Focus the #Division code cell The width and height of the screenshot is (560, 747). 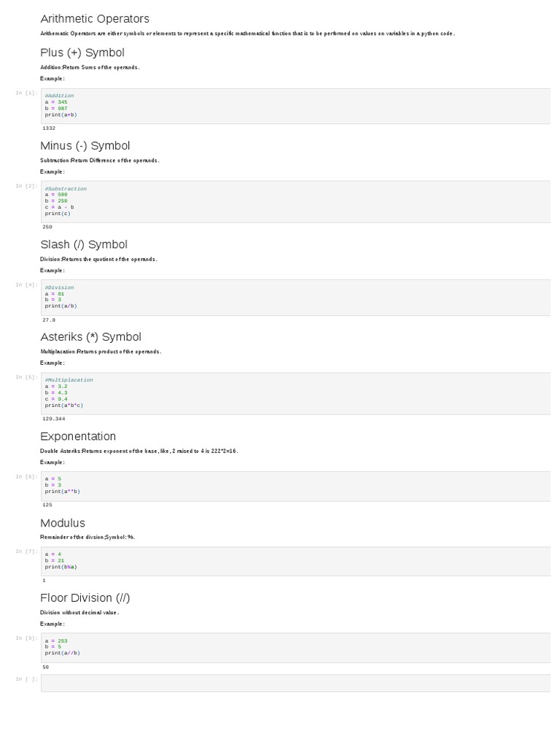pyautogui.click(x=295, y=297)
